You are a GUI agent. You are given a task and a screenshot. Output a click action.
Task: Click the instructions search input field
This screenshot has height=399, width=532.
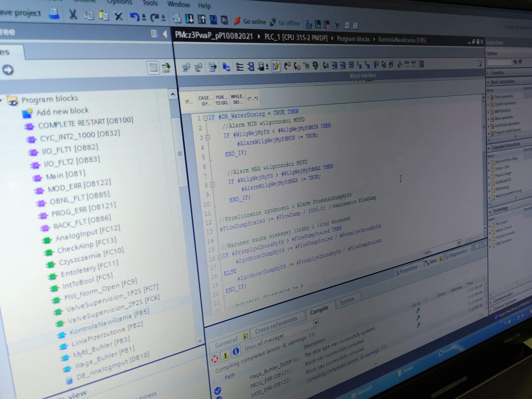click(x=499, y=63)
